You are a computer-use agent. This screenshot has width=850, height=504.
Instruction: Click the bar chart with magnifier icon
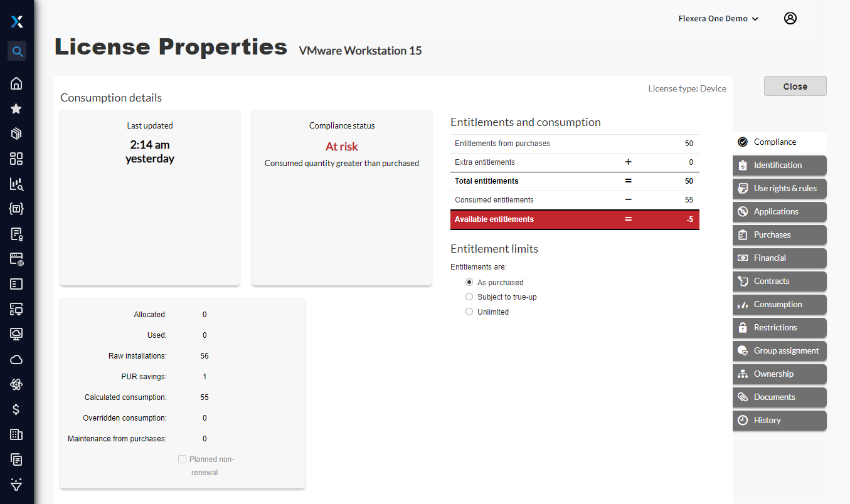click(17, 184)
